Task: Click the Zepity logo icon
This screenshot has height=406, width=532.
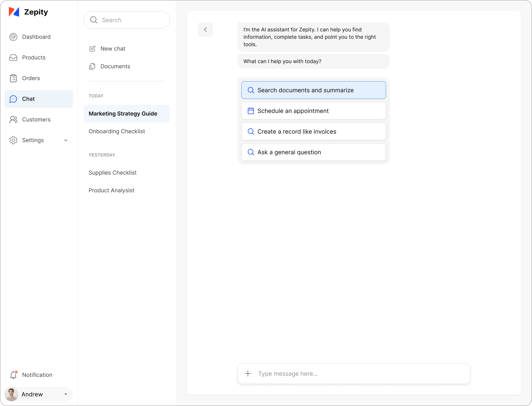Action: (x=14, y=12)
